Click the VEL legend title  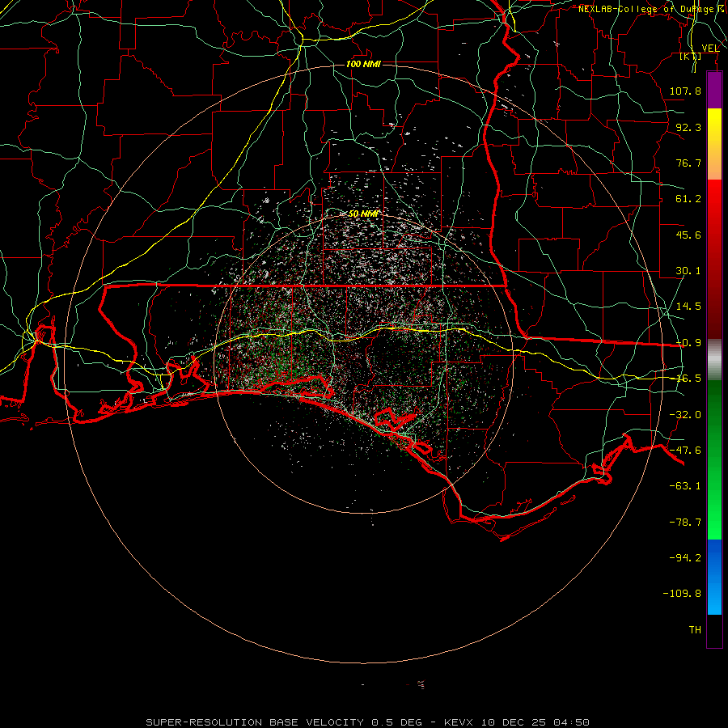tap(710, 48)
